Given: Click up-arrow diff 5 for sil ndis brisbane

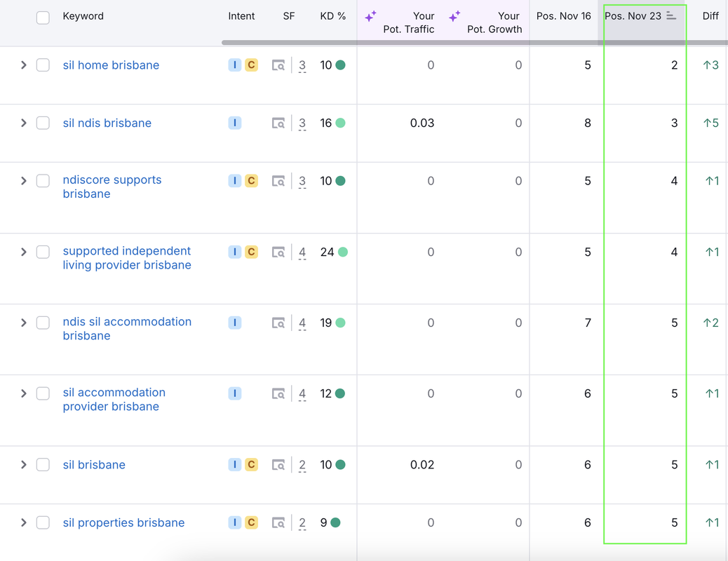Looking at the screenshot, I should pos(711,123).
